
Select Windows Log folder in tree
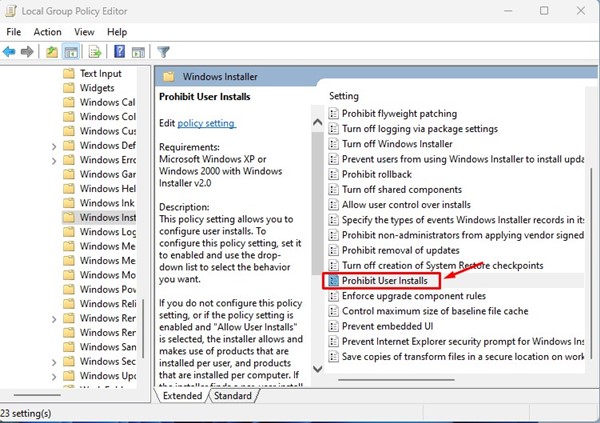tap(99, 232)
